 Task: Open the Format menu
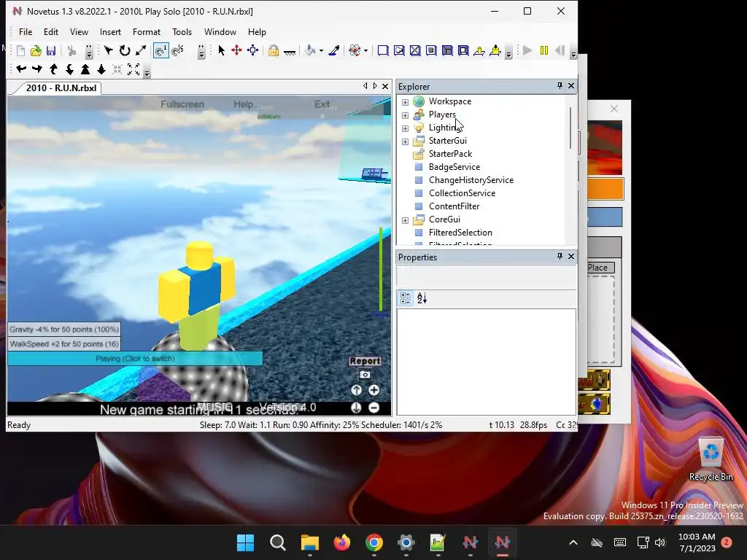point(146,32)
